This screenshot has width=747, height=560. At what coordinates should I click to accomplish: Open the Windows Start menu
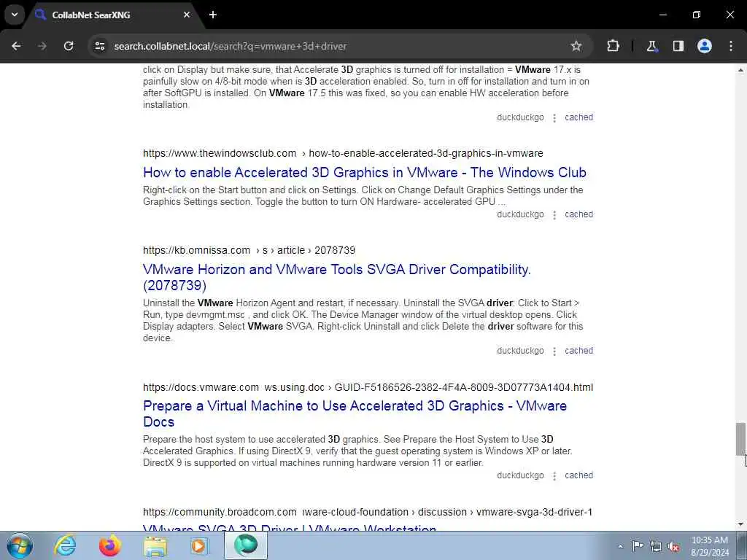click(x=20, y=545)
